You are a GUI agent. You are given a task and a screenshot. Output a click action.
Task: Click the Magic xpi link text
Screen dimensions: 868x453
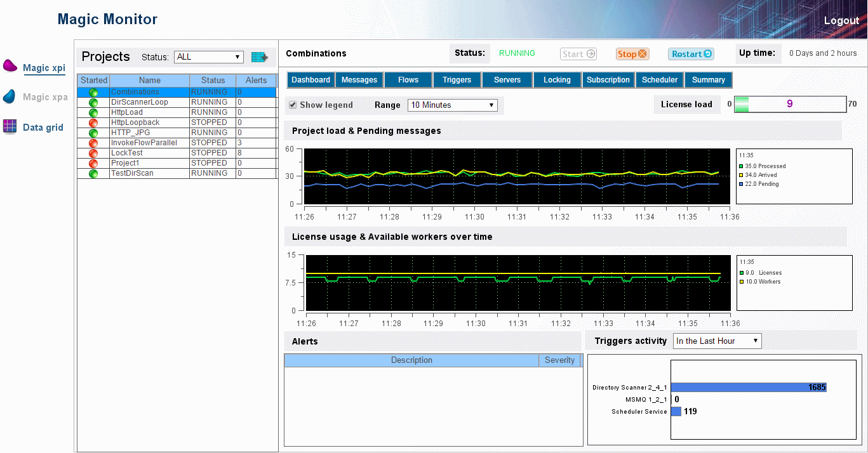[x=44, y=68]
